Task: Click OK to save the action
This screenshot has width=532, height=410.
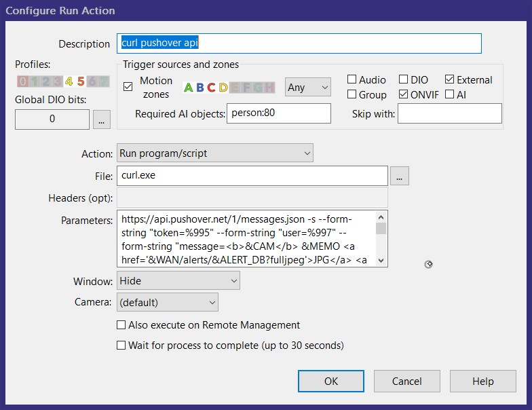Action: coord(330,381)
